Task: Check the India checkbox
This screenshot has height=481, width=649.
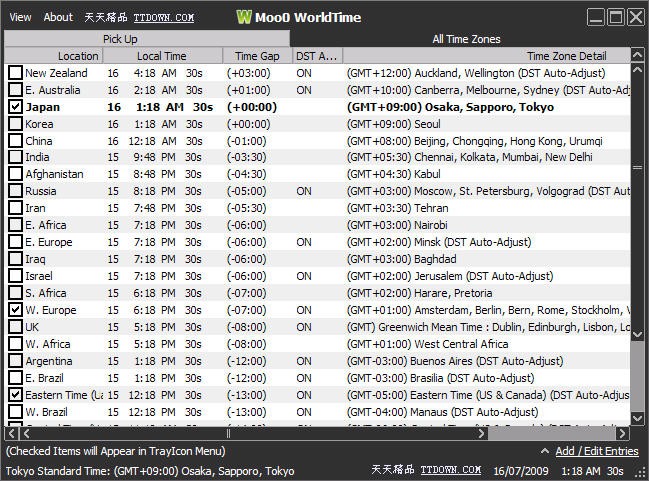Action: click(15, 157)
